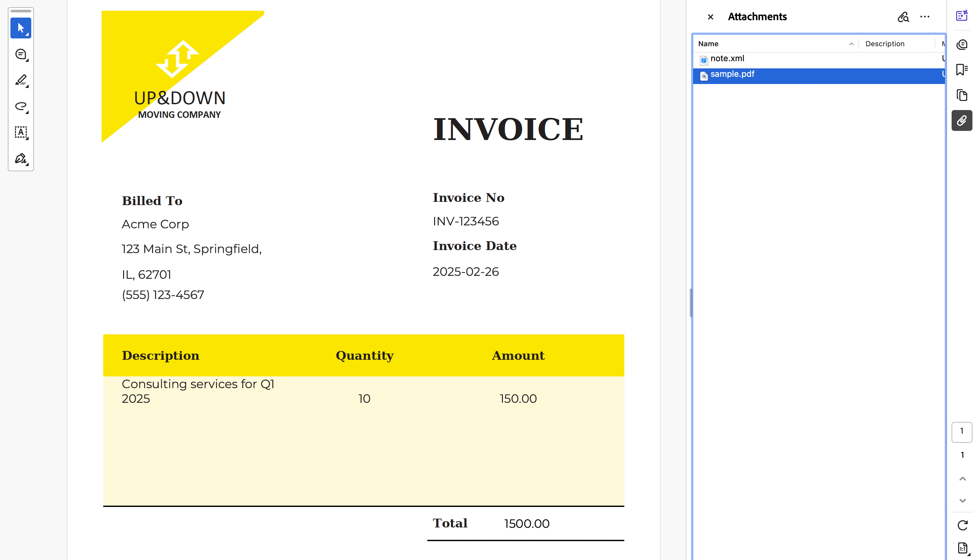Click the Description column header
The image size is (977, 560).
885,43
